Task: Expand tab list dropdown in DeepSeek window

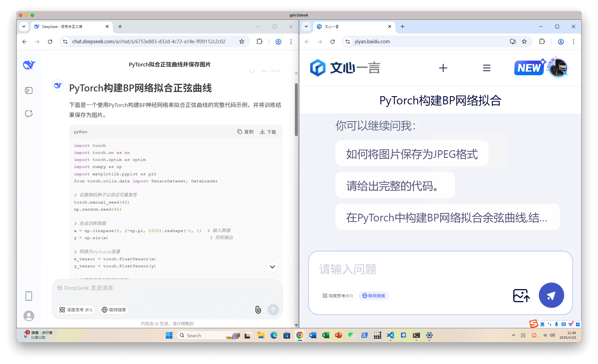Action: pos(24,26)
